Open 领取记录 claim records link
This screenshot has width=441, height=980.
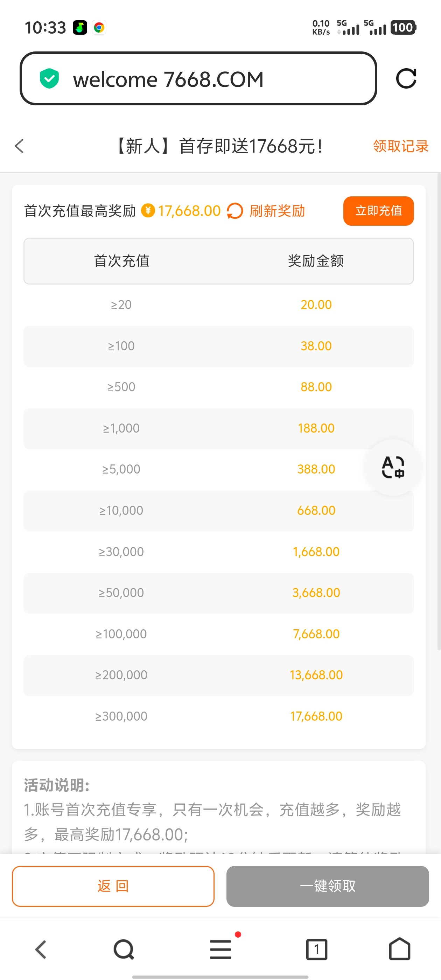[400, 146]
